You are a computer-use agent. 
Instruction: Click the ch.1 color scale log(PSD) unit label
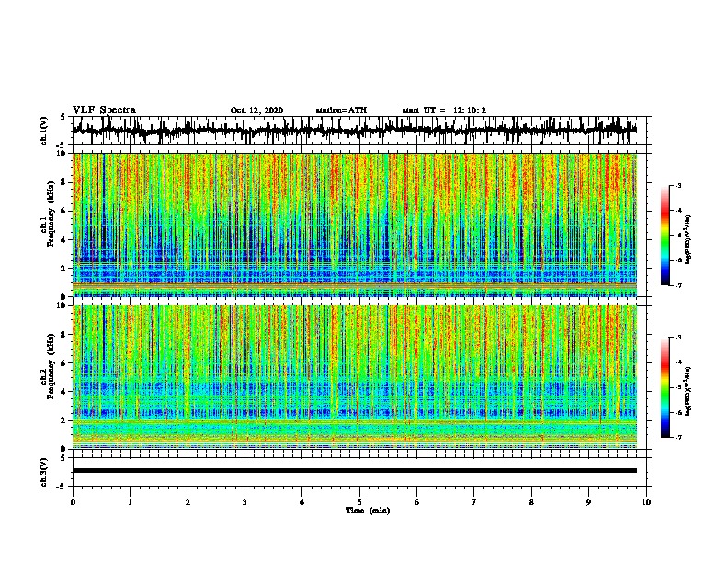pyautogui.click(x=688, y=239)
